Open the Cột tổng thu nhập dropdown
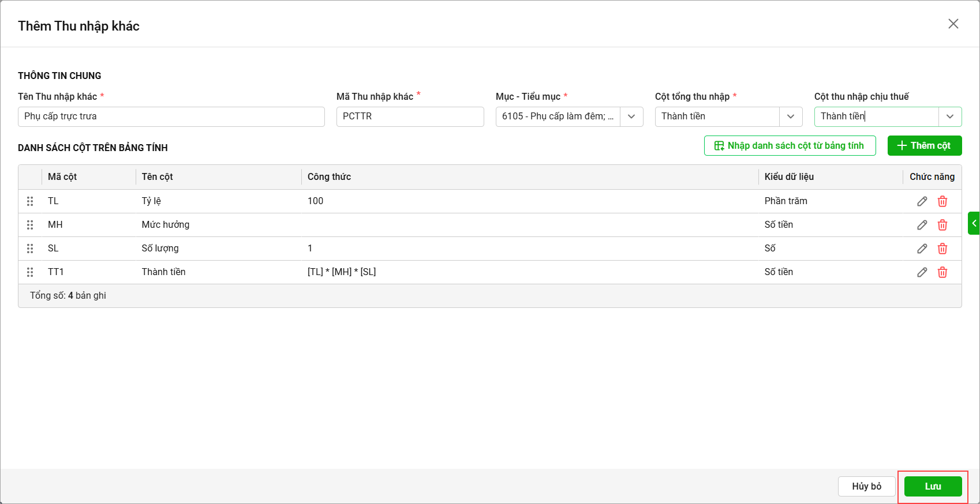The height and width of the screenshot is (504, 980). coord(791,116)
